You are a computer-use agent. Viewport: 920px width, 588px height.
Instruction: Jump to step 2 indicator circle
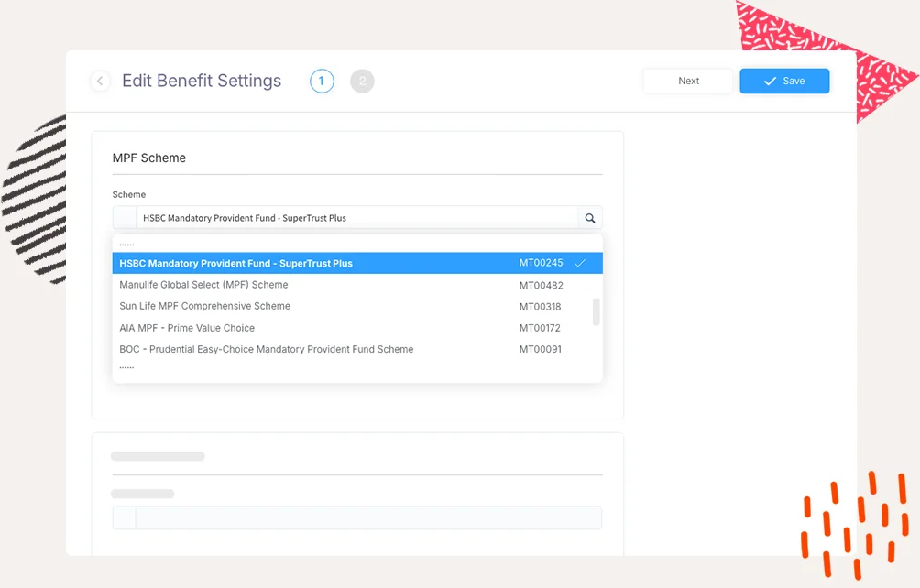pos(362,82)
